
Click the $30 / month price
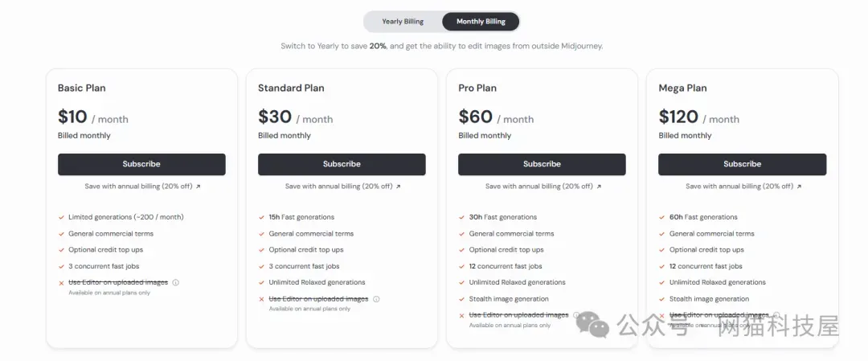tap(295, 117)
